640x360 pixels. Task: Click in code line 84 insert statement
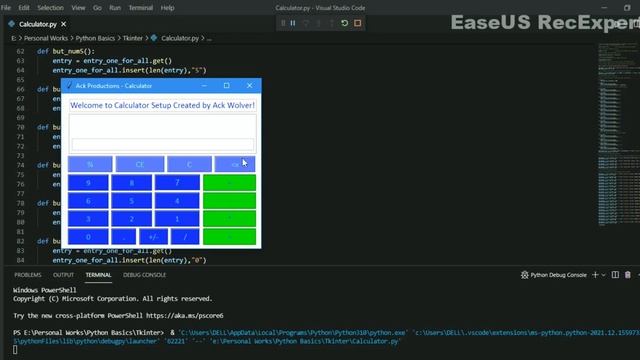[129, 260]
